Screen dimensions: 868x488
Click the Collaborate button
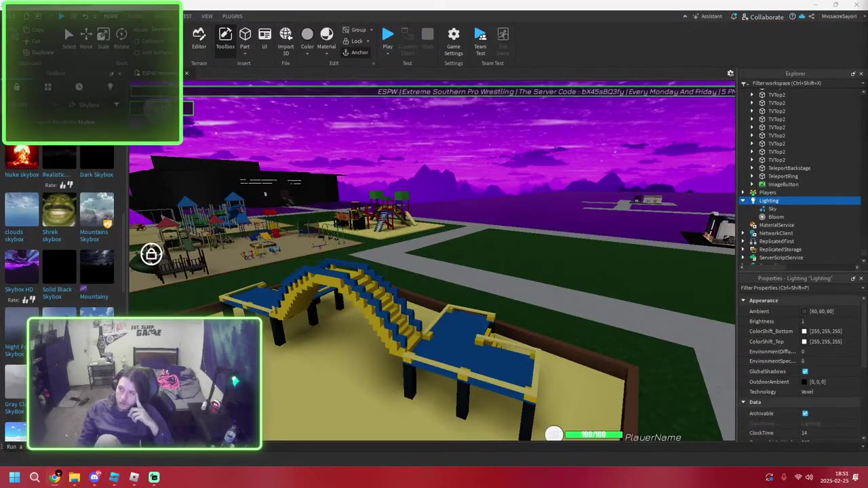[x=762, y=16]
